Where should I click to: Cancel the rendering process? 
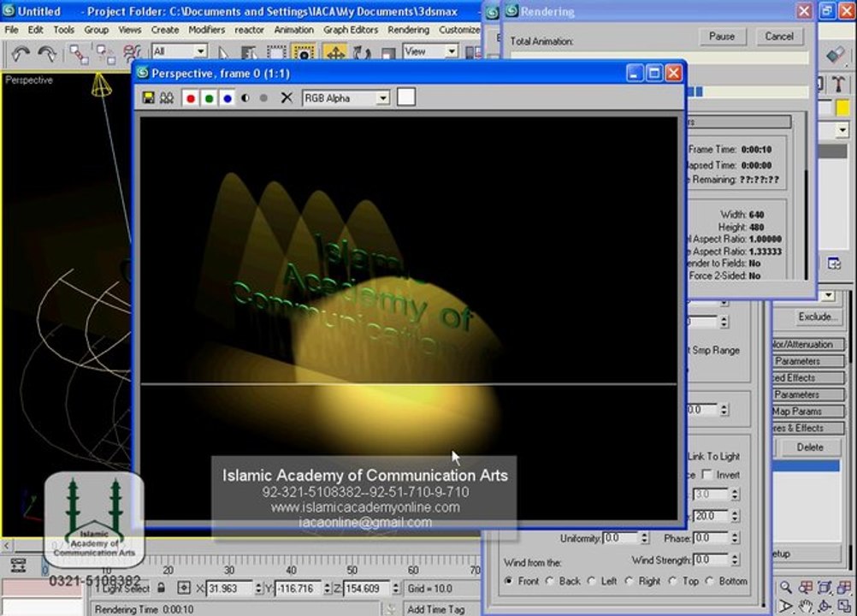coord(779,36)
